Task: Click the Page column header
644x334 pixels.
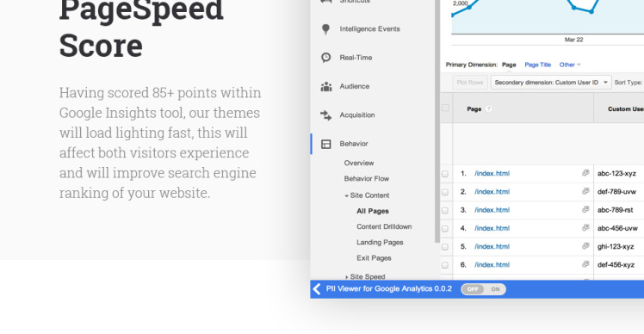Action: point(474,108)
